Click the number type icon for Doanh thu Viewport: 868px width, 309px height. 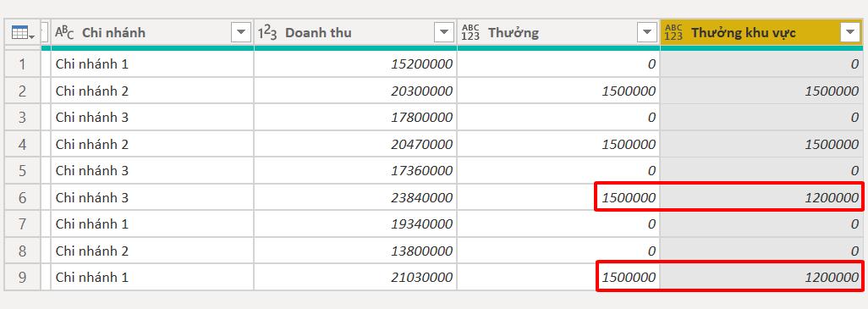[267, 33]
